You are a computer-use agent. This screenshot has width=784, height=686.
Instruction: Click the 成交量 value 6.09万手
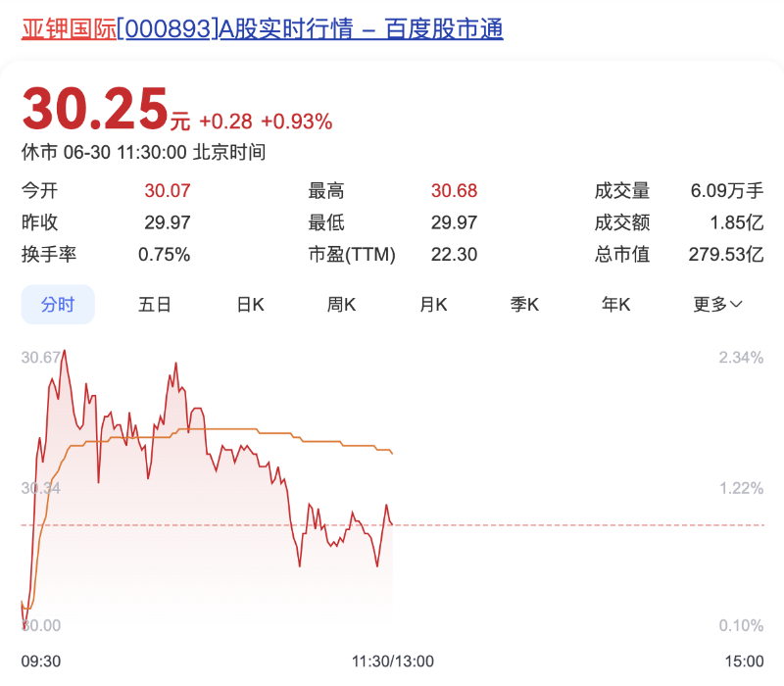click(727, 190)
